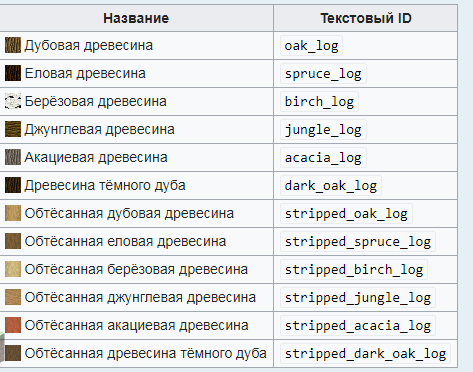Click the birch log block icon
Viewport: 473px width, 372px height.
[13, 101]
